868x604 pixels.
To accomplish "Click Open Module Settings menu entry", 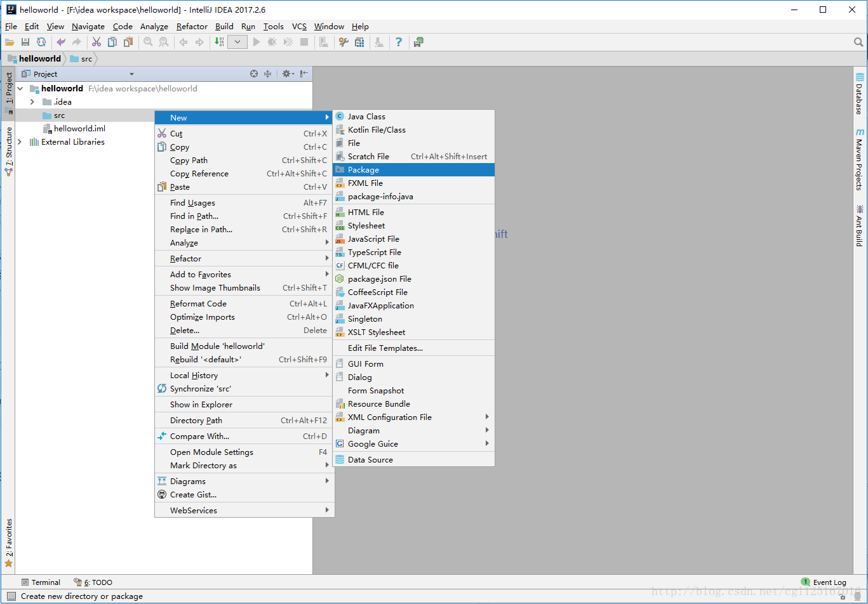I will [244, 452].
